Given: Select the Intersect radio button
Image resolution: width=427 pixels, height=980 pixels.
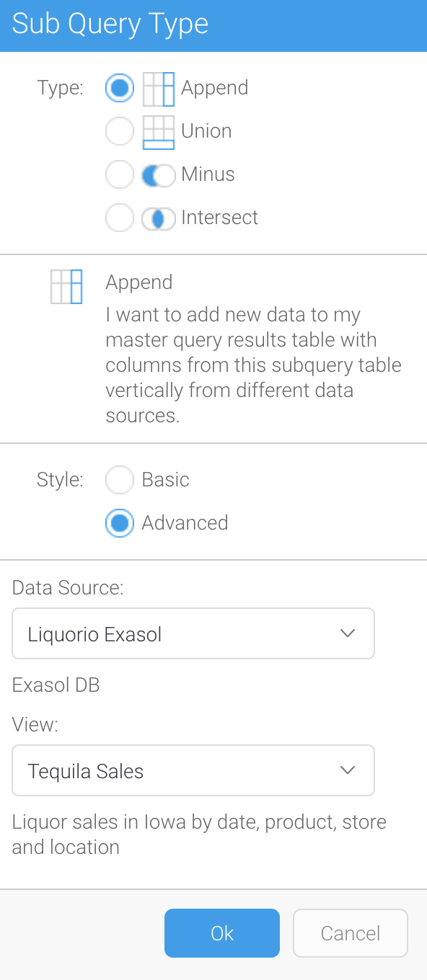Looking at the screenshot, I should [x=120, y=218].
